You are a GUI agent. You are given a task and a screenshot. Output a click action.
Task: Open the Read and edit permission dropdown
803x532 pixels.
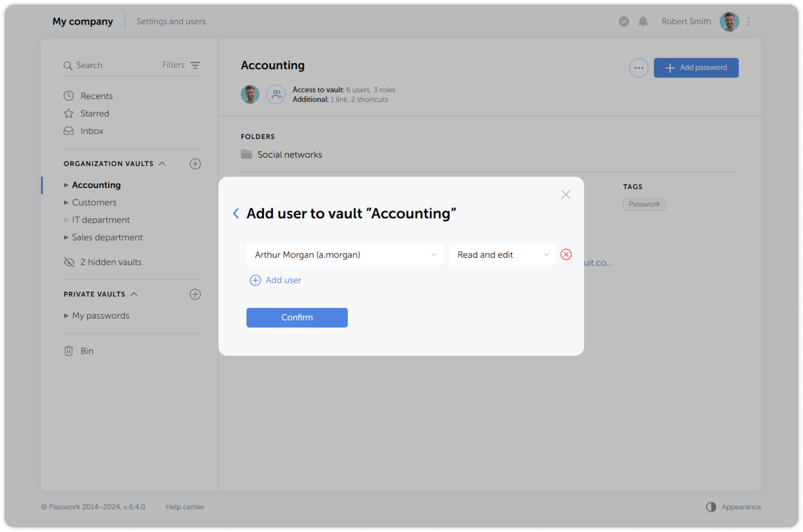502,254
